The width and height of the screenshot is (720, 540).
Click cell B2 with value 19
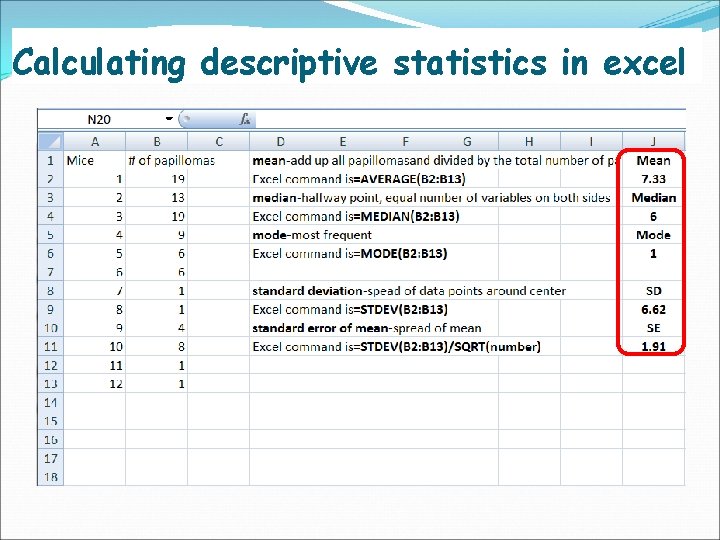click(x=157, y=179)
